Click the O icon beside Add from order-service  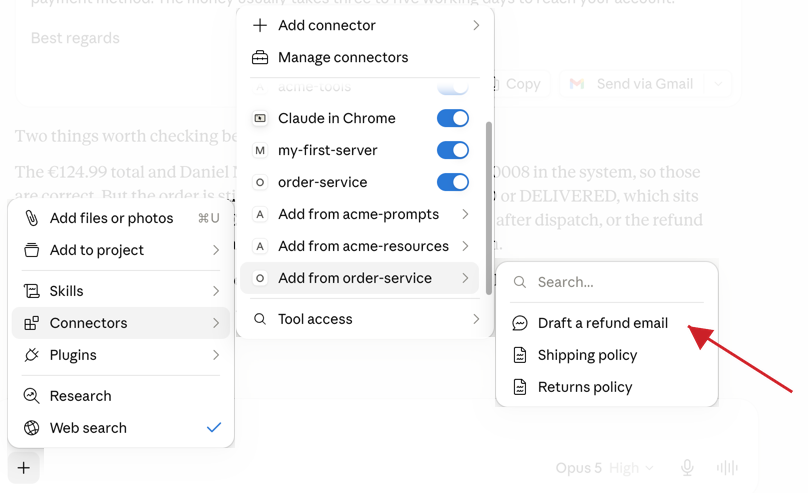tap(260, 278)
